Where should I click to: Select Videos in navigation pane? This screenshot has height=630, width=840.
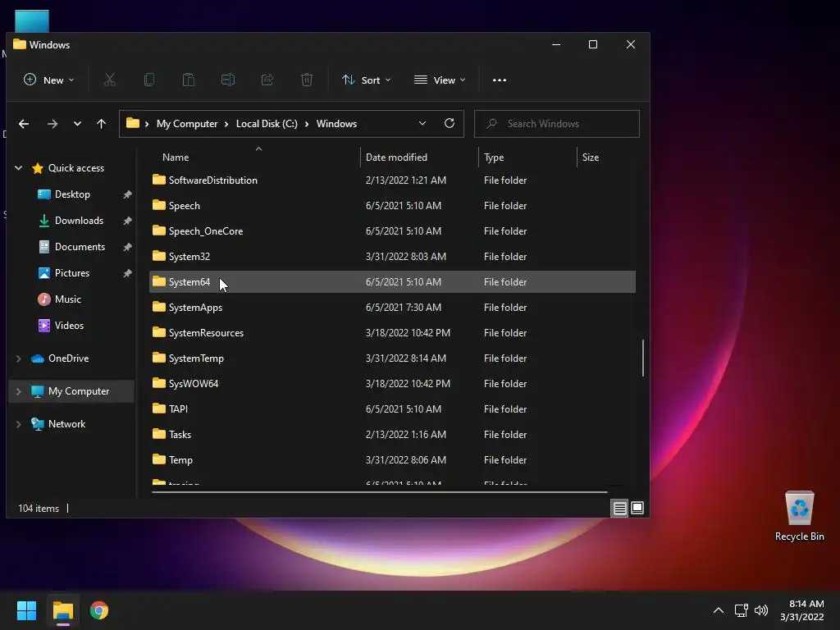click(x=69, y=326)
